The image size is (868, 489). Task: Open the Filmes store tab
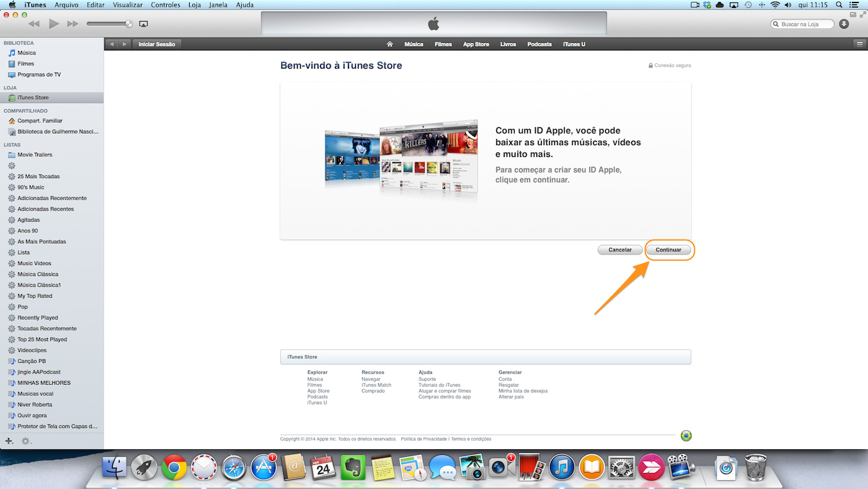tap(443, 44)
